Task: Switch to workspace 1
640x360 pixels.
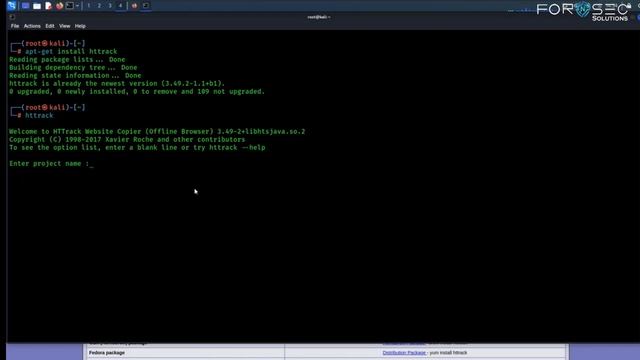Action: [x=89, y=6]
